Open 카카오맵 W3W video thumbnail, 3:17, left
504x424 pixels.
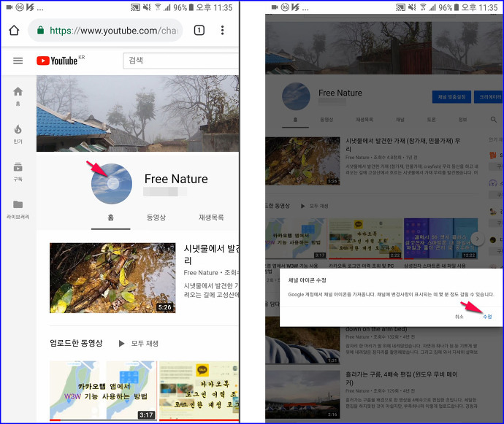pos(103,390)
